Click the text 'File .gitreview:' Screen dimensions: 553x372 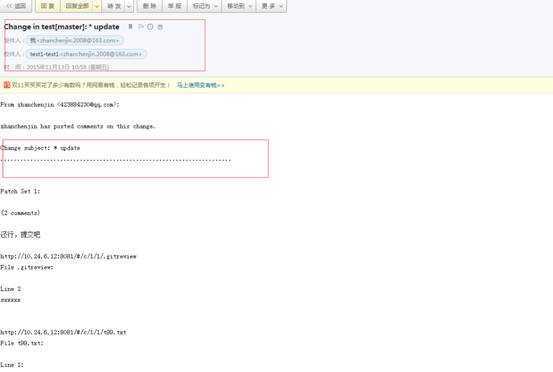click(x=27, y=267)
